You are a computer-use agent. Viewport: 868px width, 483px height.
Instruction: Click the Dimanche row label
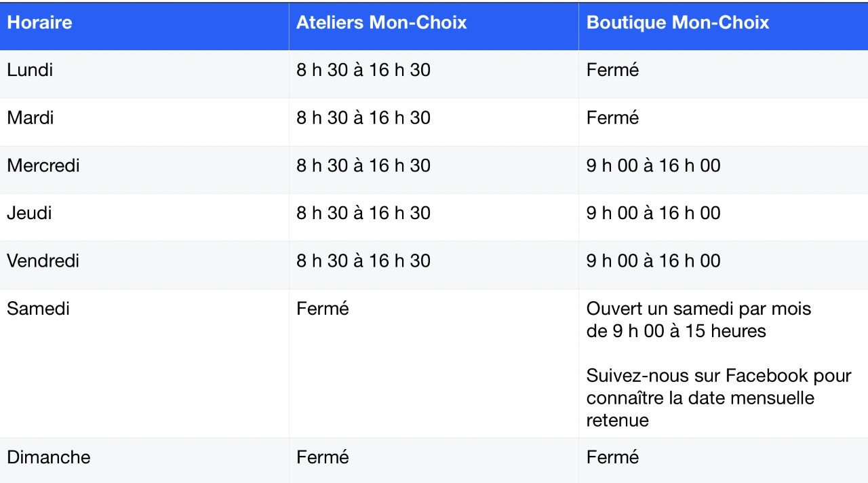click(48, 457)
